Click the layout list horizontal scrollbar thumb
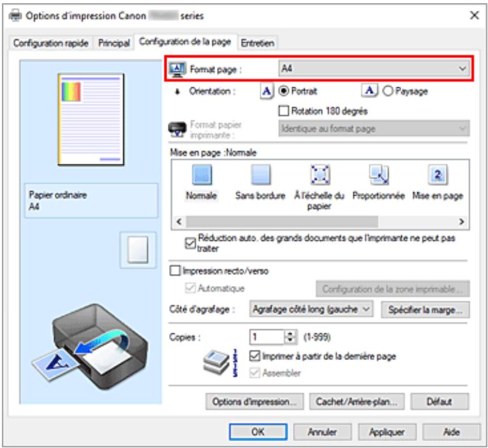 tap(282, 222)
